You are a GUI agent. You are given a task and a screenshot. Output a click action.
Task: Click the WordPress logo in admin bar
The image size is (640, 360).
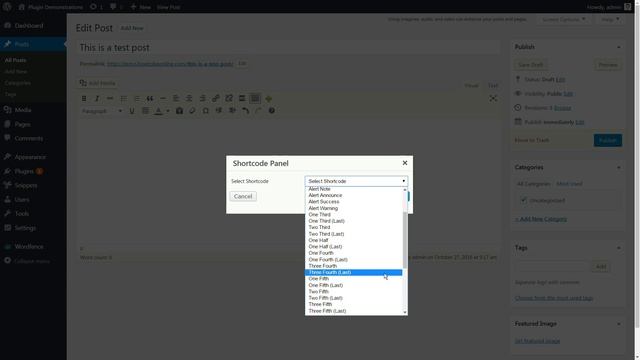coord(7,7)
